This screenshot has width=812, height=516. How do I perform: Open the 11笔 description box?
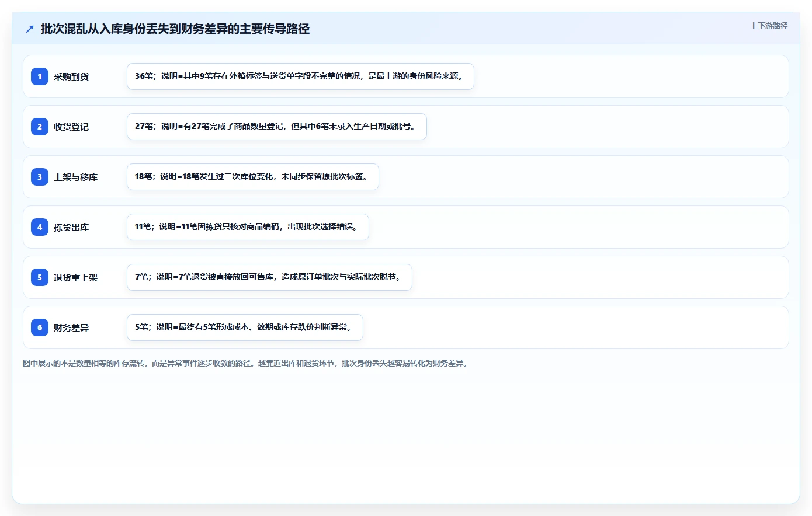(248, 227)
